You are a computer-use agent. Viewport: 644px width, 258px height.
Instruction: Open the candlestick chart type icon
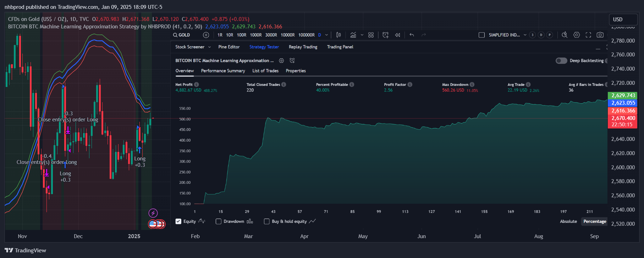pos(338,35)
